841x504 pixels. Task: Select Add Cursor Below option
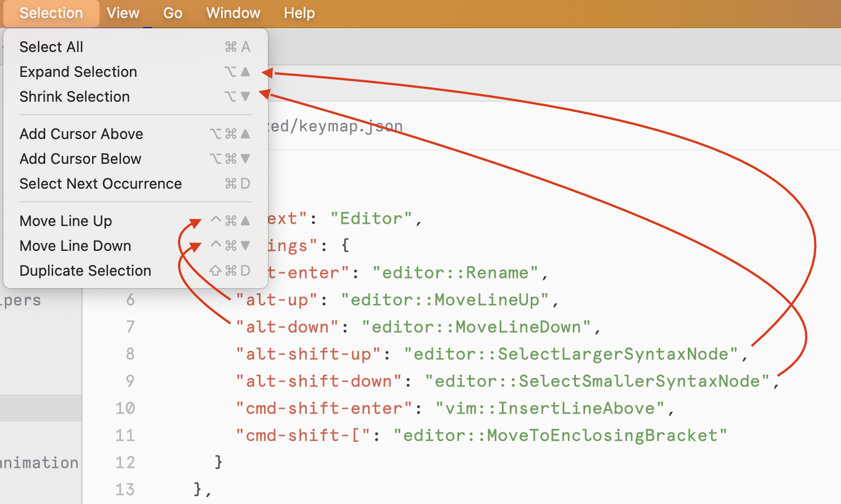pyautogui.click(x=80, y=159)
